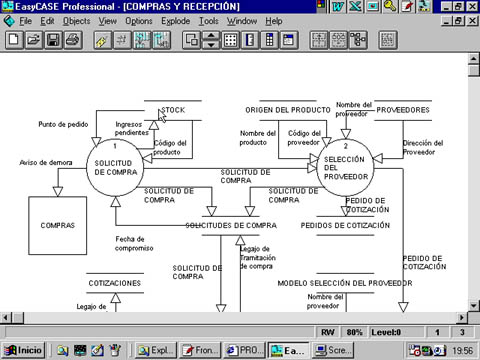The image size is (480, 360).
Task: Click the vertical scrollbar down arrow
Action: 474,306
